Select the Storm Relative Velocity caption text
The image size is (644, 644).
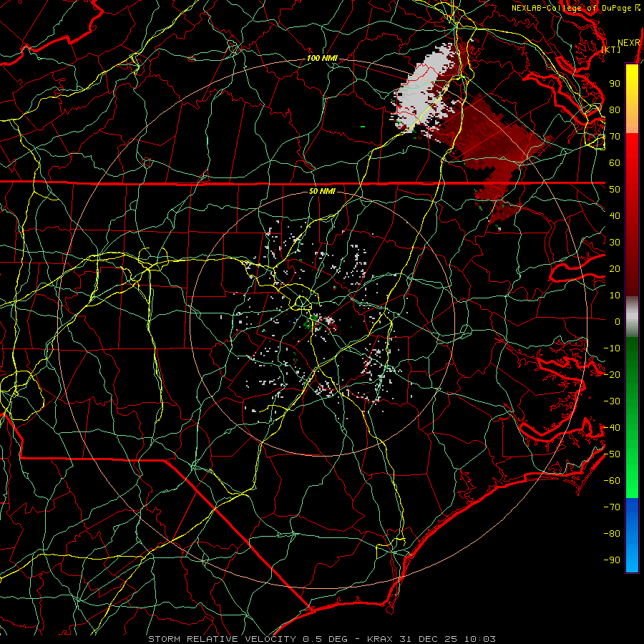[x=321, y=639]
